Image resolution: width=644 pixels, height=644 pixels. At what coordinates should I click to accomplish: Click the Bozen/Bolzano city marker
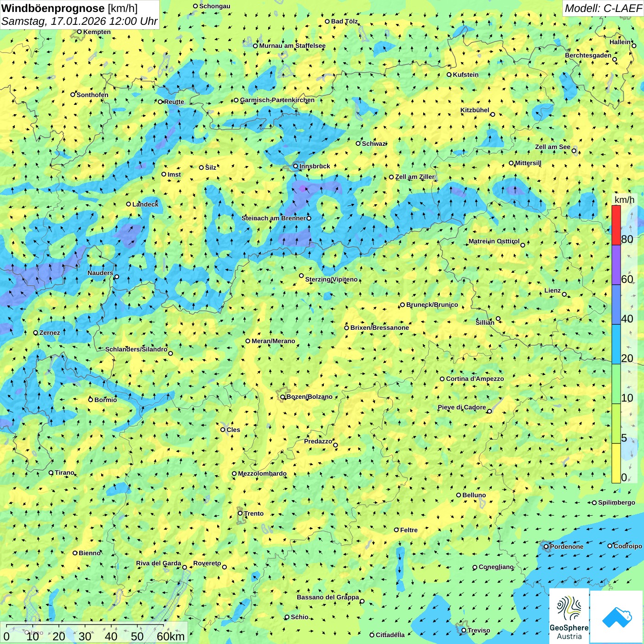coord(282,397)
